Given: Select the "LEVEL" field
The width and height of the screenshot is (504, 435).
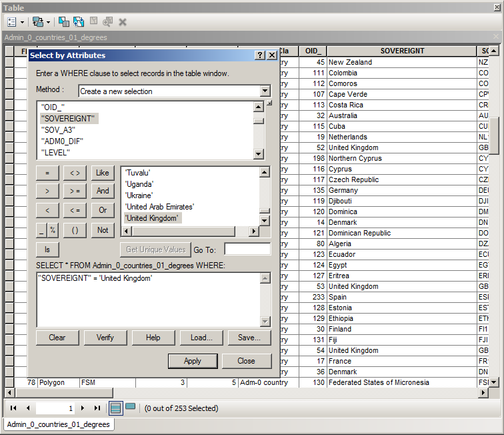Looking at the screenshot, I should (55, 153).
